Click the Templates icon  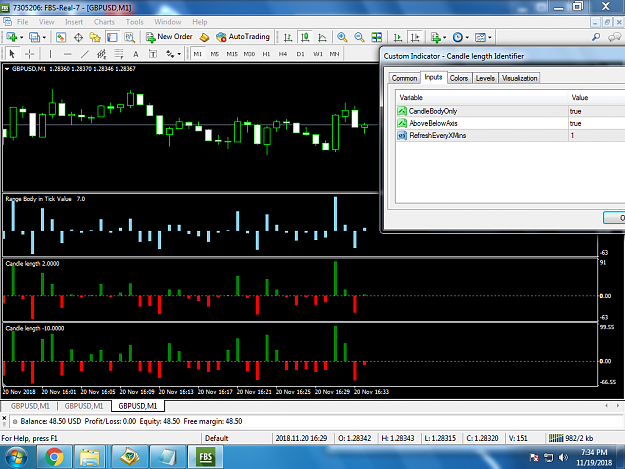pos(480,37)
